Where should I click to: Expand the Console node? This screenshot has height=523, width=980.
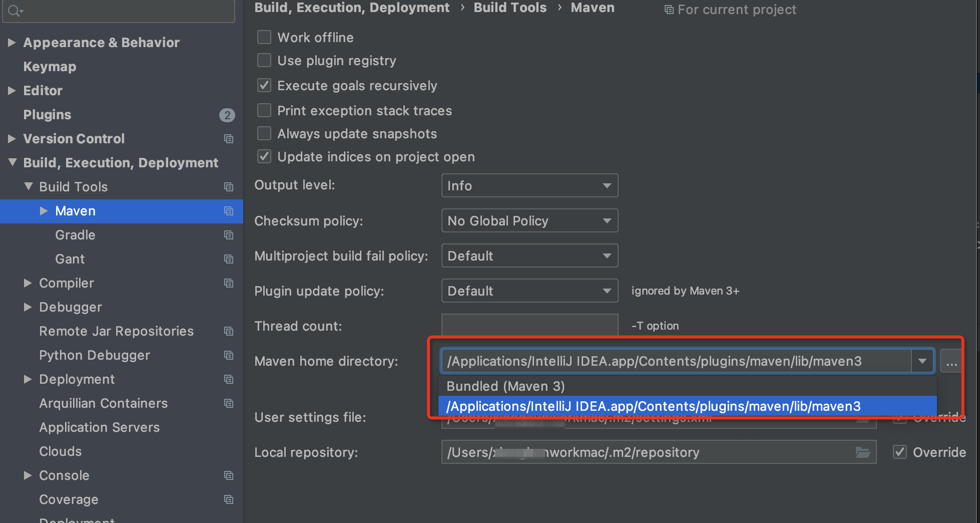click(x=28, y=475)
